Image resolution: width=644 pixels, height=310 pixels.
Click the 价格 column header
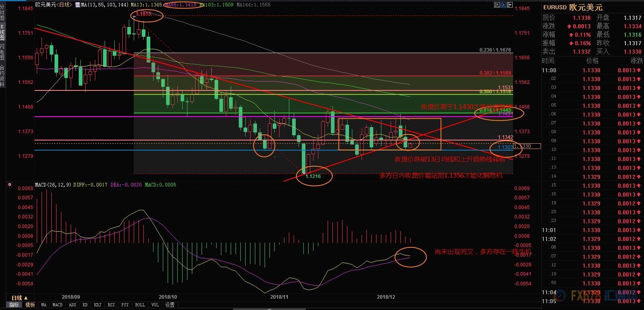pos(592,61)
